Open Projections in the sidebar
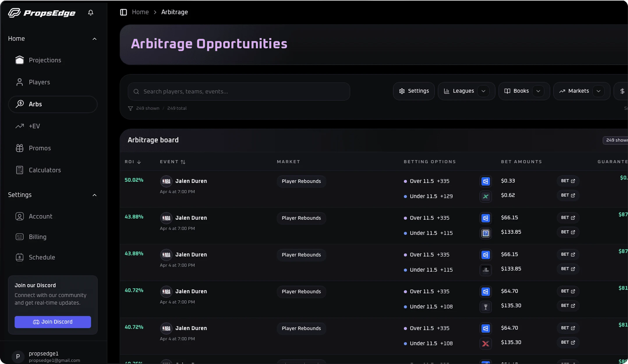This screenshot has height=364, width=628. click(x=53, y=60)
